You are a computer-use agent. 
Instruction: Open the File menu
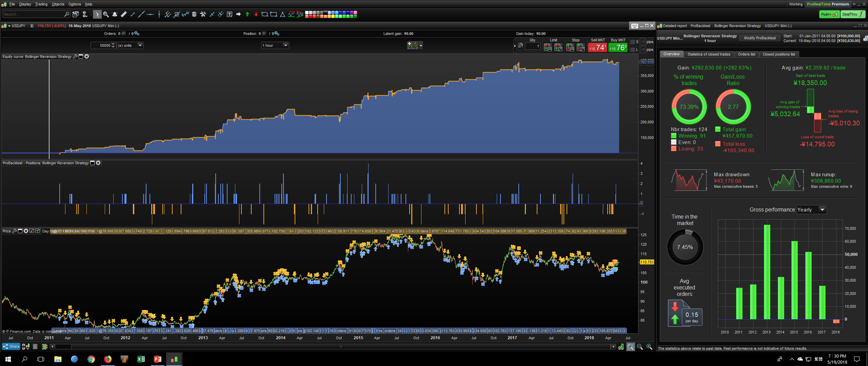point(12,4)
